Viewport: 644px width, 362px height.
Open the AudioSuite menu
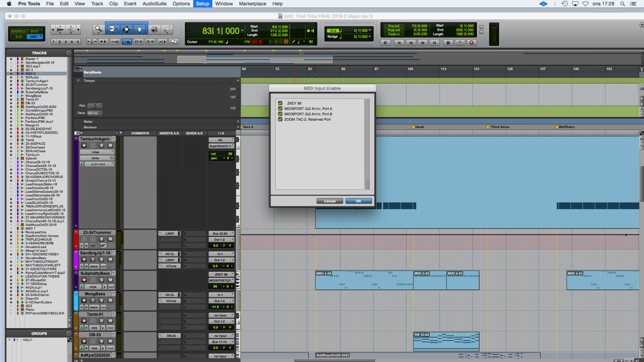point(154,4)
